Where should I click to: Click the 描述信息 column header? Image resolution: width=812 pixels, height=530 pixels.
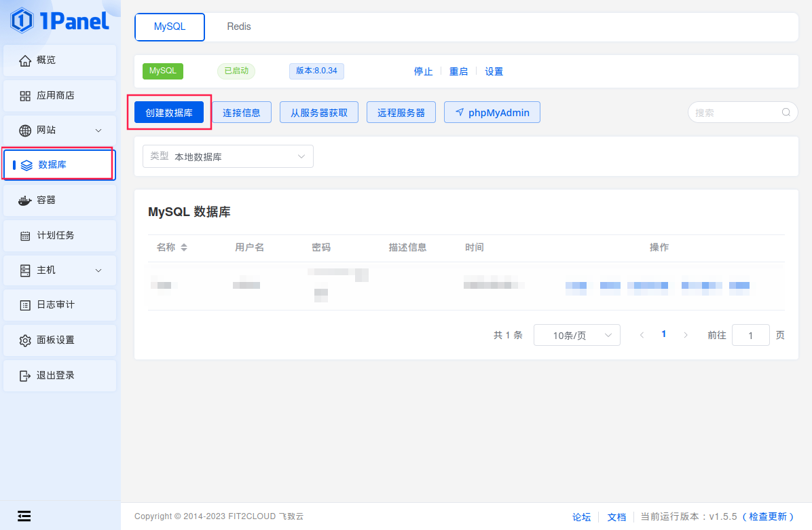tap(407, 247)
